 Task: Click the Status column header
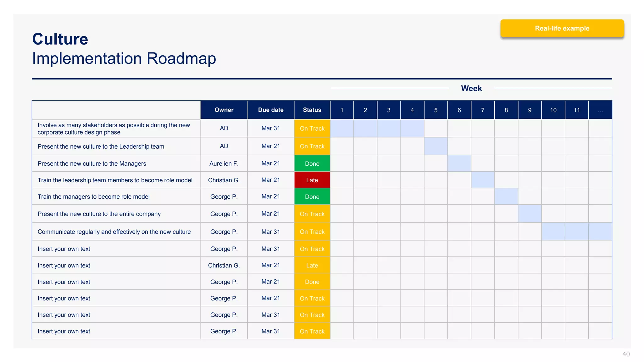pyautogui.click(x=312, y=110)
